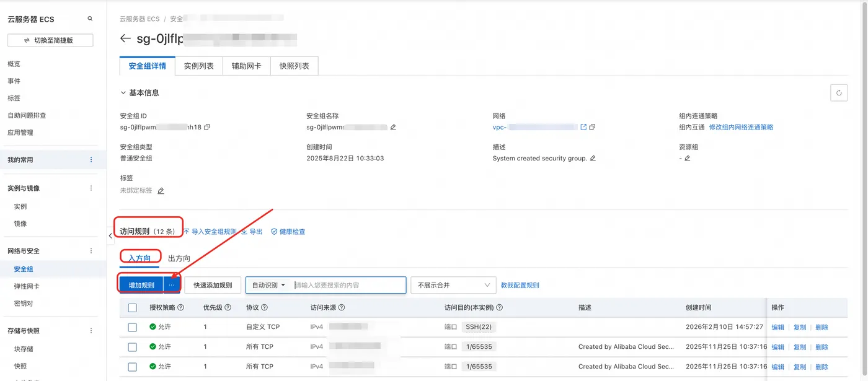Select the second 所有 TCP rule checkbox
The width and height of the screenshot is (868, 381).
click(x=132, y=367)
